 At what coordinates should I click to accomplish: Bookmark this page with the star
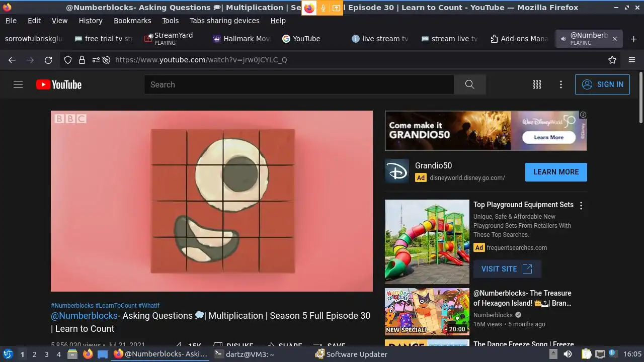point(612,60)
